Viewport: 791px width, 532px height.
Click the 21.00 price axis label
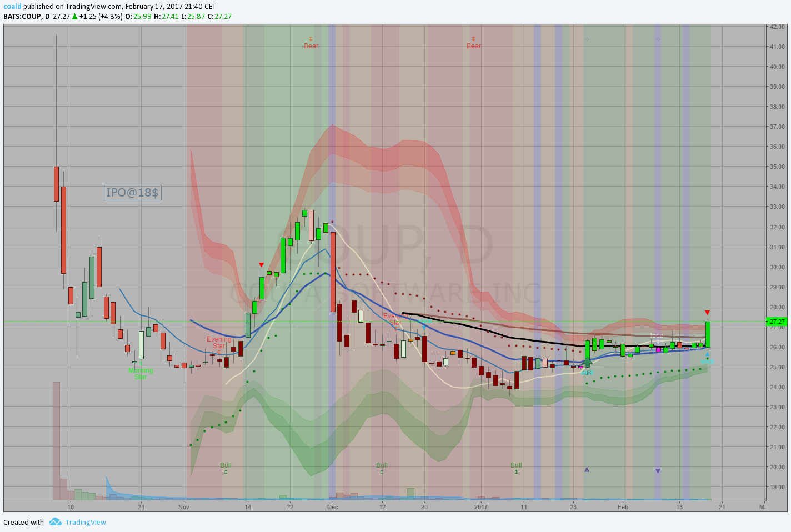777,447
